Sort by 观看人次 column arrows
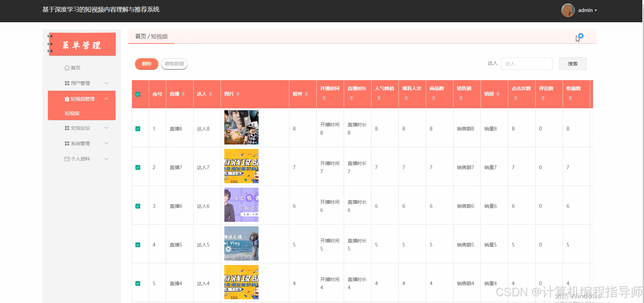Screen dimensions: 644x303 click(x=406, y=98)
